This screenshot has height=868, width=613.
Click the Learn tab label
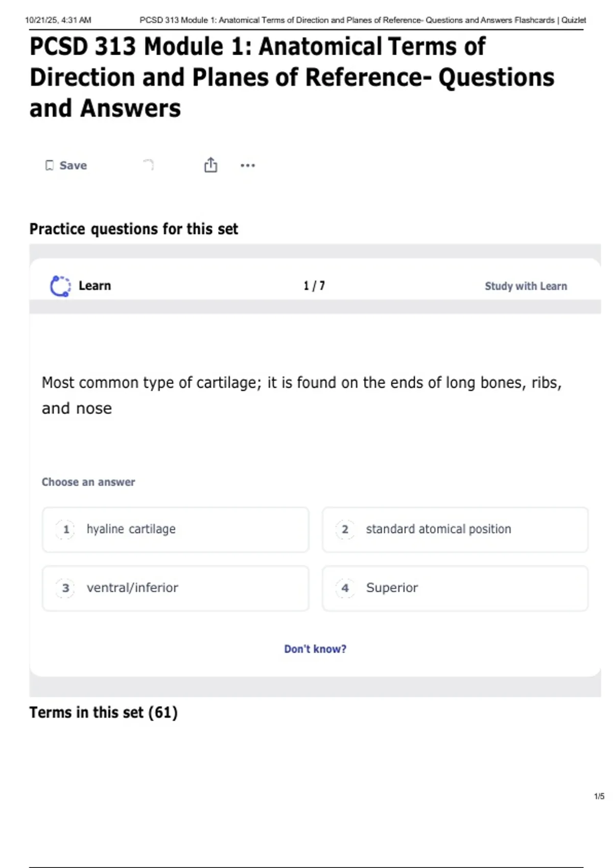click(x=95, y=286)
